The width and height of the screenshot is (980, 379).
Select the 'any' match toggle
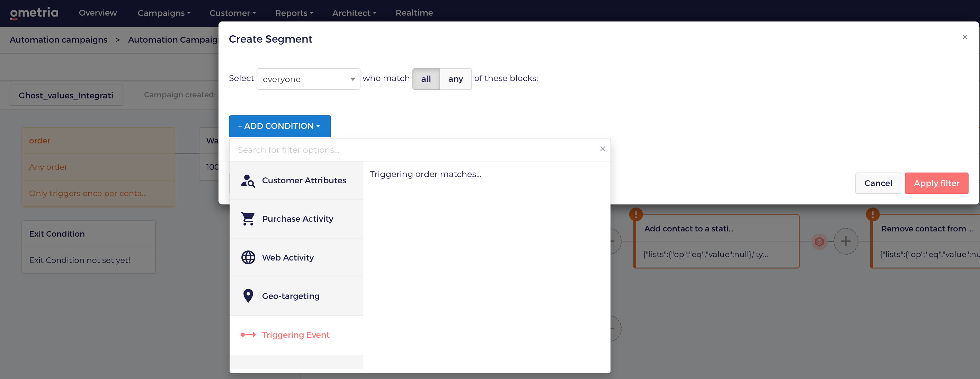[455, 79]
